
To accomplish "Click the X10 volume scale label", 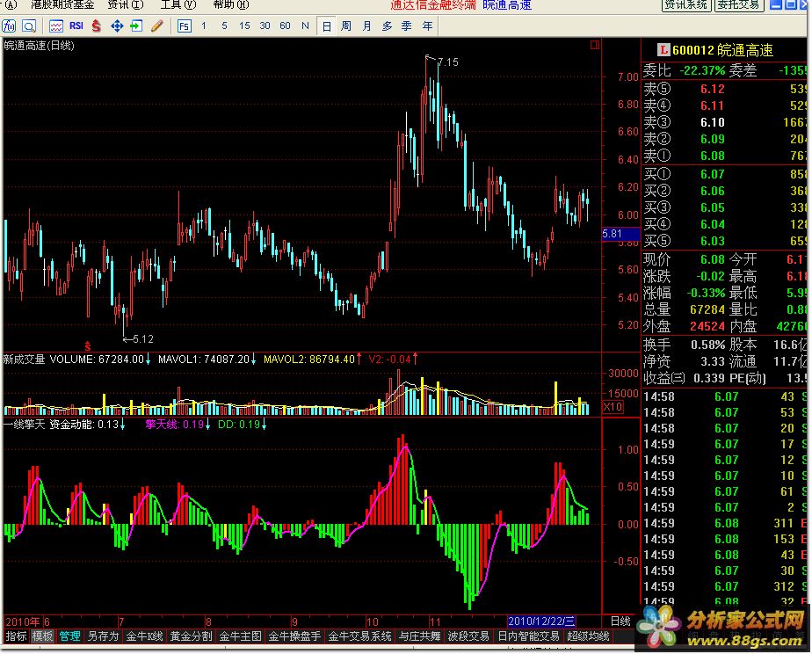I will point(613,406).
